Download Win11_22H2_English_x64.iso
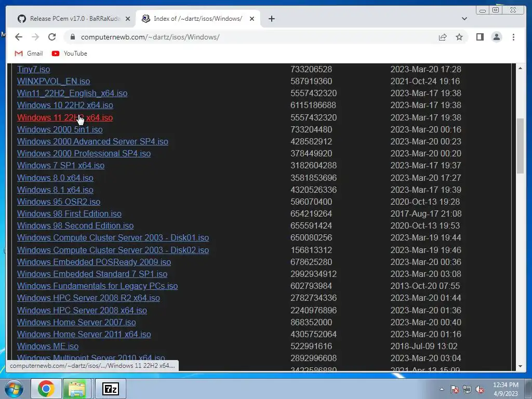Viewport: 532px width, 399px height. tap(72, 94)
